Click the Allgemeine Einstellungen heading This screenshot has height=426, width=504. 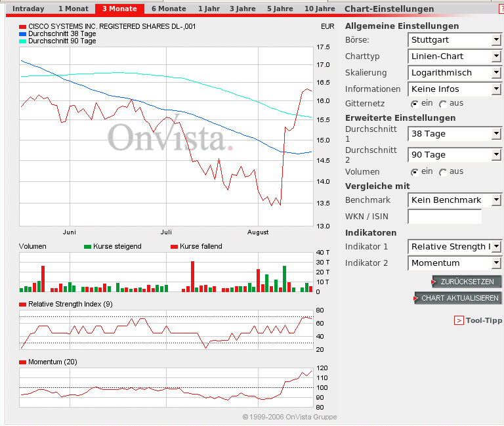click(x=402, y=26)
